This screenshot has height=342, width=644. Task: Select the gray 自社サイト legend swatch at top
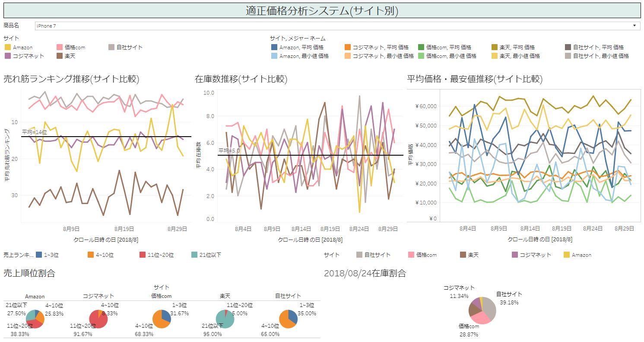point(111,47)
